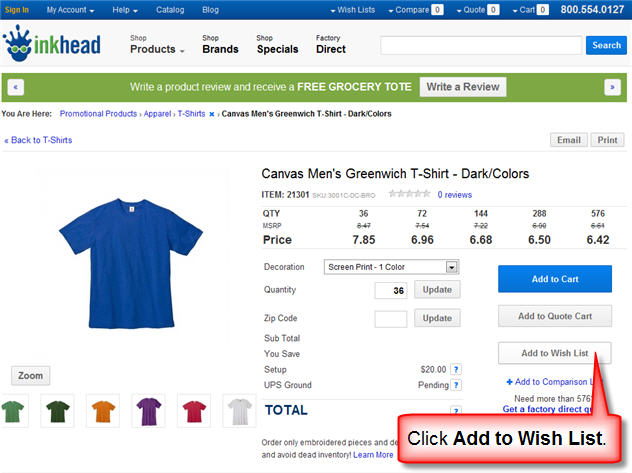Open the Decoration dropdown
The width and height of the screenshot is (632, 473).
pyautogui.click(x=391, y=267)
